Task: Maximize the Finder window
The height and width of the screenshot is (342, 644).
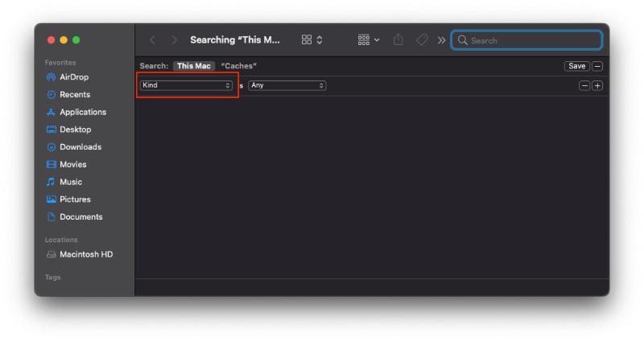Action: pyautogui.click(x=76, y=39)
